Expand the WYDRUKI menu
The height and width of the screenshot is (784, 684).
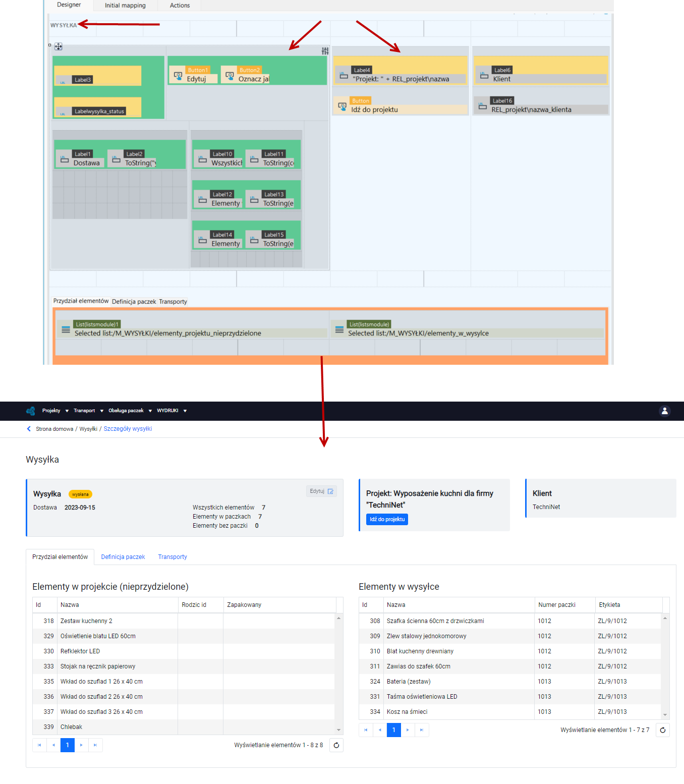(x=172, y=411)
